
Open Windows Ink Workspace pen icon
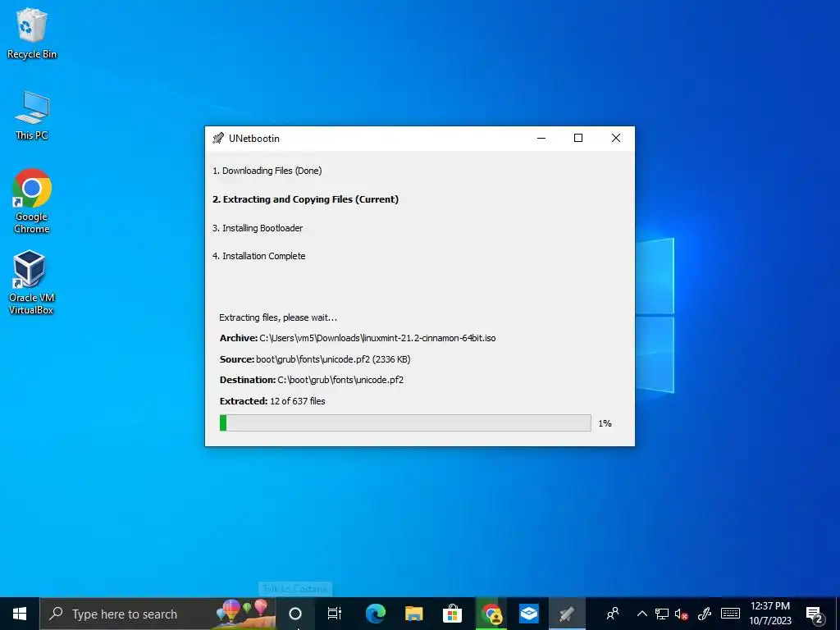pyautogui.click(x=705, y=614)
